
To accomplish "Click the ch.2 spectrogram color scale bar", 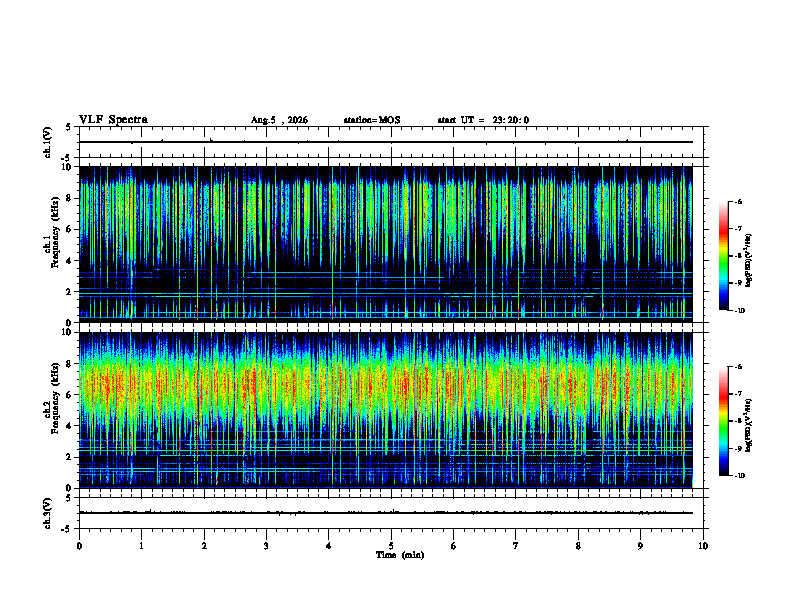I will 723,421.
